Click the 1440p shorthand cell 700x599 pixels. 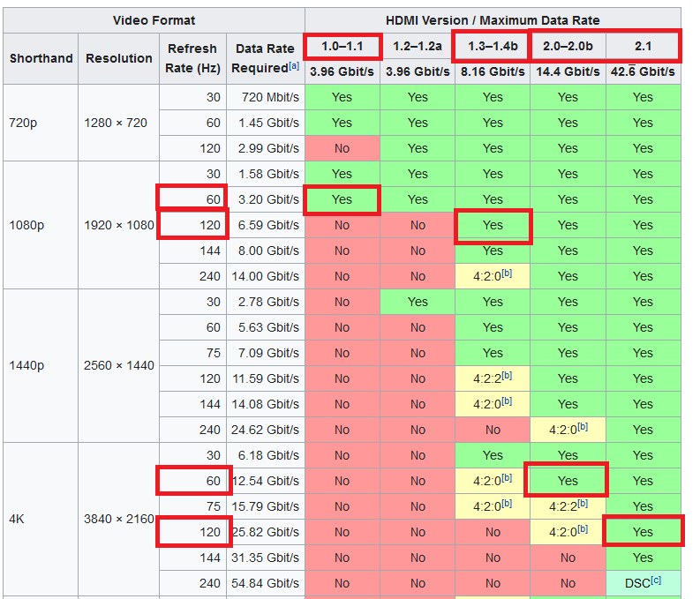tap(41, 366)
